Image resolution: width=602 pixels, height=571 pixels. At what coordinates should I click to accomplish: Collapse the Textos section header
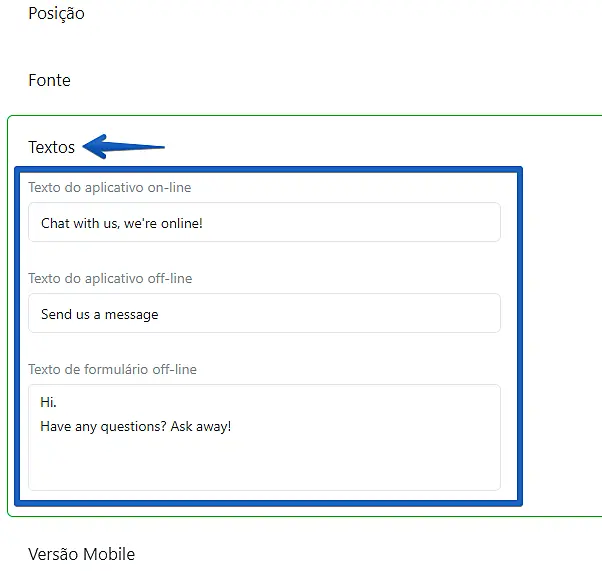pos(52,147)
